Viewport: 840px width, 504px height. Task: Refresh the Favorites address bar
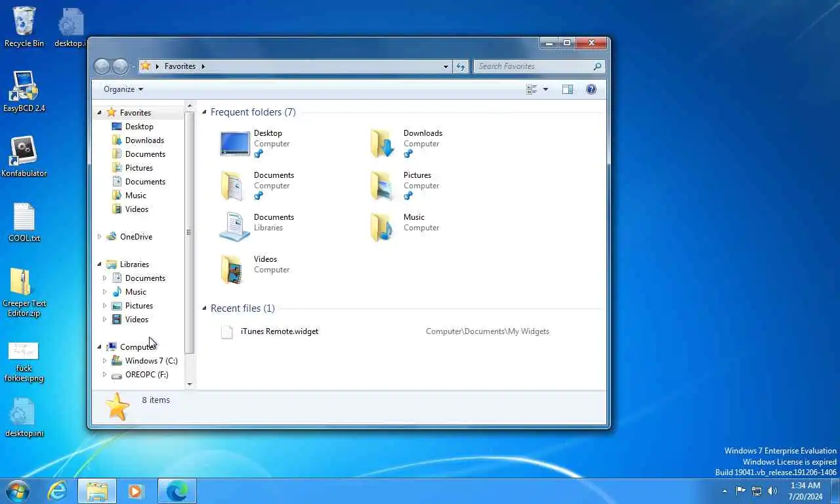(x=461, y=66)
